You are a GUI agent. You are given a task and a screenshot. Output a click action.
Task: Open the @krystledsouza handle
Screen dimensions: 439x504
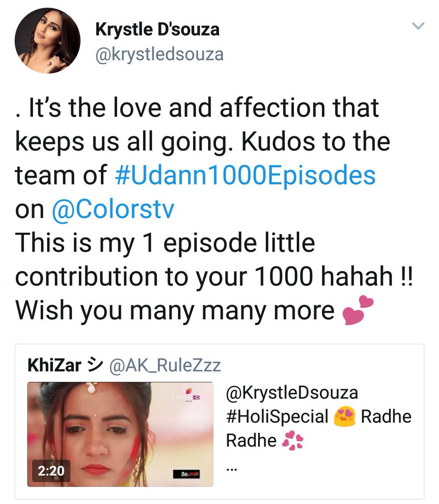point(159,55)
